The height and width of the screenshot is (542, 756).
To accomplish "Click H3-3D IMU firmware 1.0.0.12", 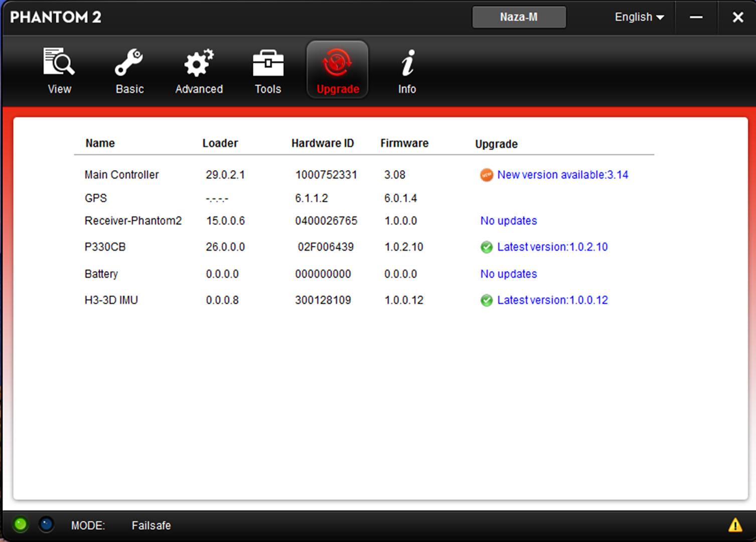I will [404, 300].
